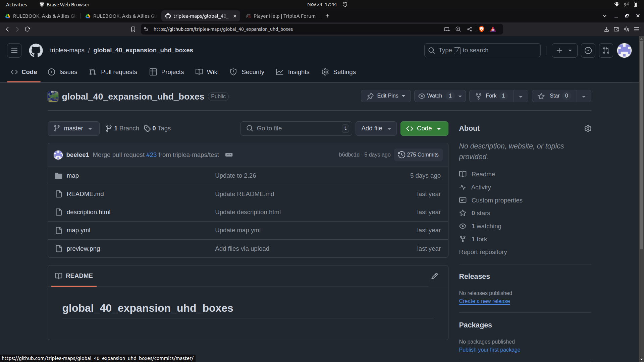
Task: Click beelee1 avatar in latest commit row
Action: click(58, 155)
